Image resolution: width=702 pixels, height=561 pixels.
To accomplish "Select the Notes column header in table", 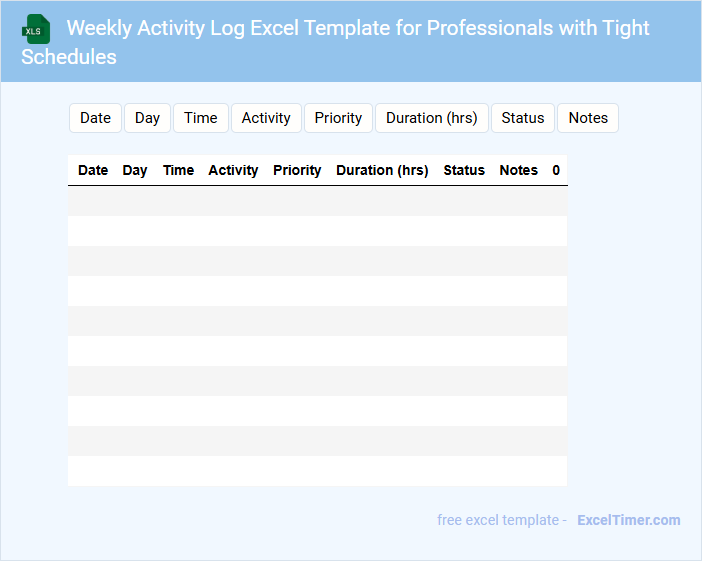I will 519,170.
